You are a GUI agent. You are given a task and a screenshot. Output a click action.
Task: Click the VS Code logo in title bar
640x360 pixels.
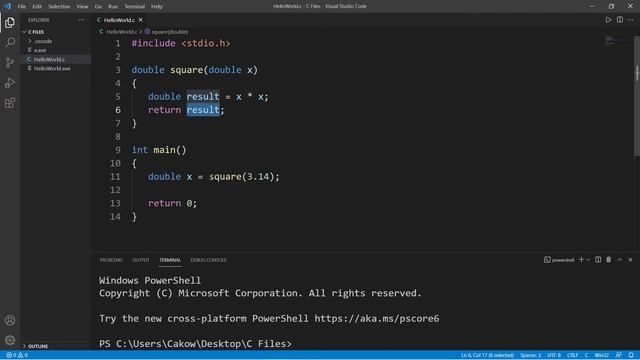7,6
